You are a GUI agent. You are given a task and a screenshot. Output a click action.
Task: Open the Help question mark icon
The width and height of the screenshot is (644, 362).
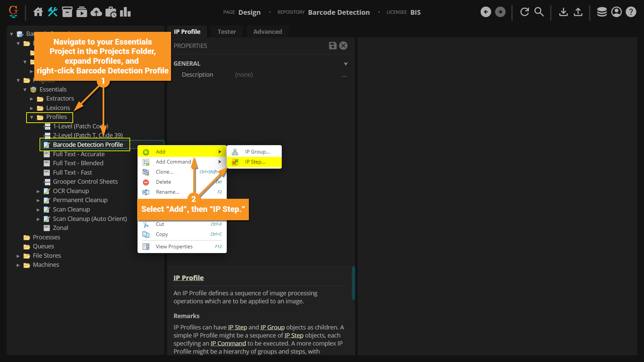tap(631, 12)
